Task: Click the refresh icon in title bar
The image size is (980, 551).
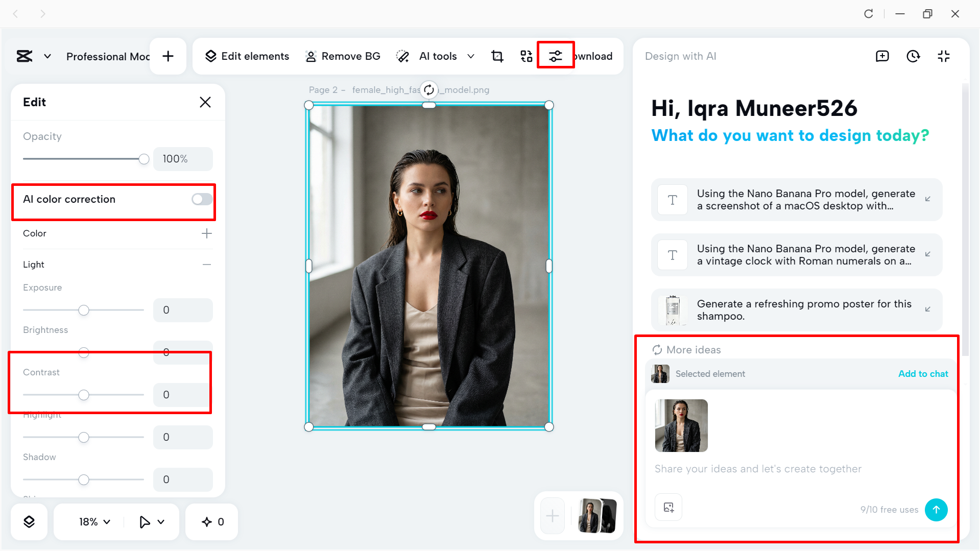Action: point(868,14)
